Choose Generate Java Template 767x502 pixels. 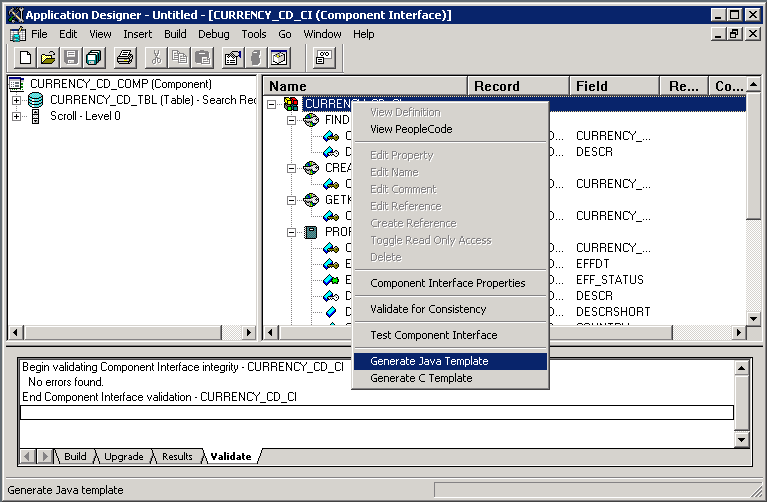tap(450, 361)
